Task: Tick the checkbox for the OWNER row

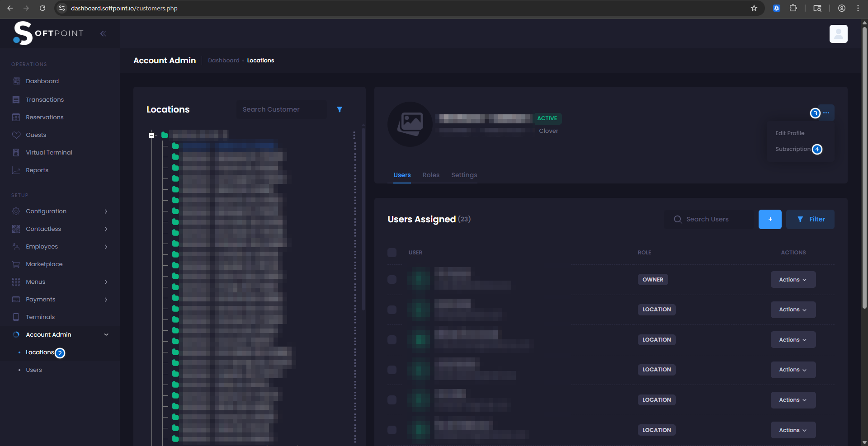Action: point(392,280)
